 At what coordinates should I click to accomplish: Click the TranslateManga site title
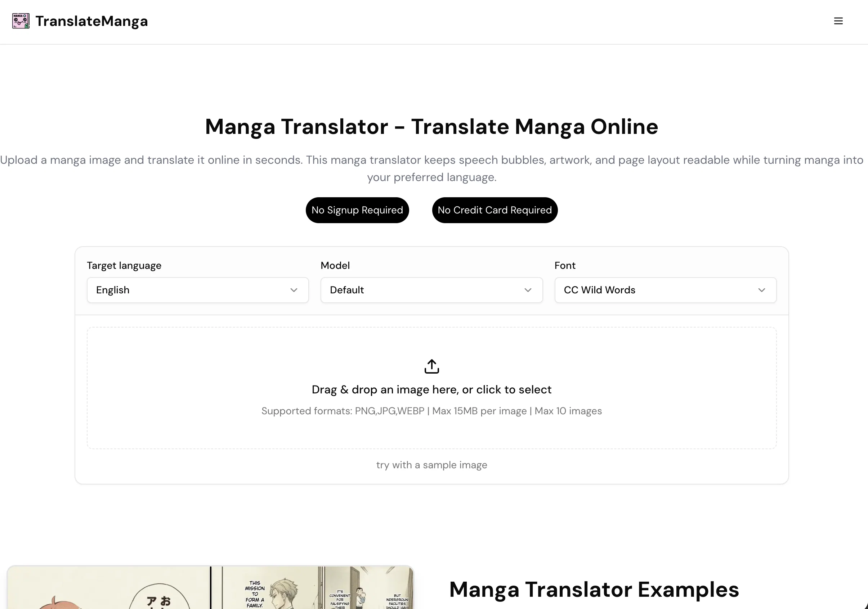pos(91,21)
